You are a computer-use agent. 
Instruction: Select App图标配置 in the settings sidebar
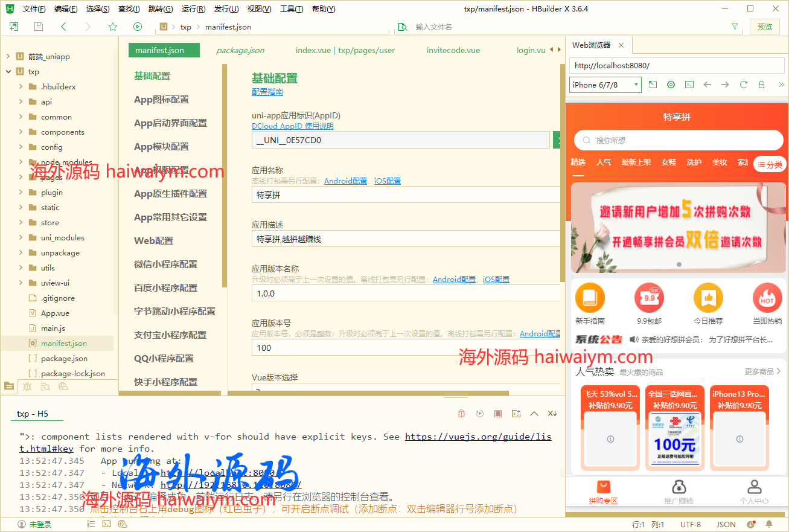[161, 100]
